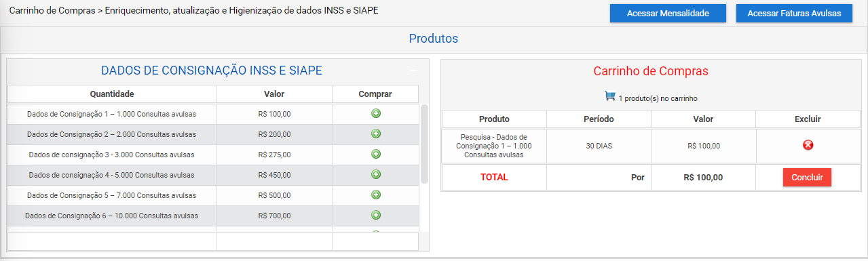Click the Concluir button
Screen dimensions: 868x261
807,177
